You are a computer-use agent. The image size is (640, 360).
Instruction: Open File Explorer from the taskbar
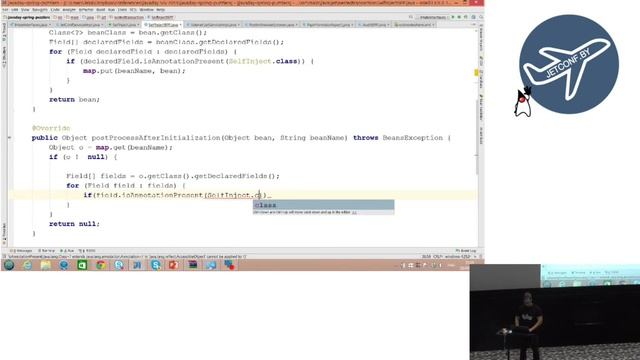pos(46,265)
